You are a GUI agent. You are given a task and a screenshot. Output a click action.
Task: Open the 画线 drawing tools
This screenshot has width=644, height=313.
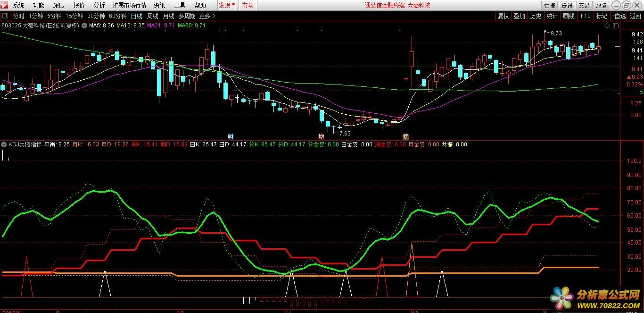pyautogui.click(x=569, y=16)
